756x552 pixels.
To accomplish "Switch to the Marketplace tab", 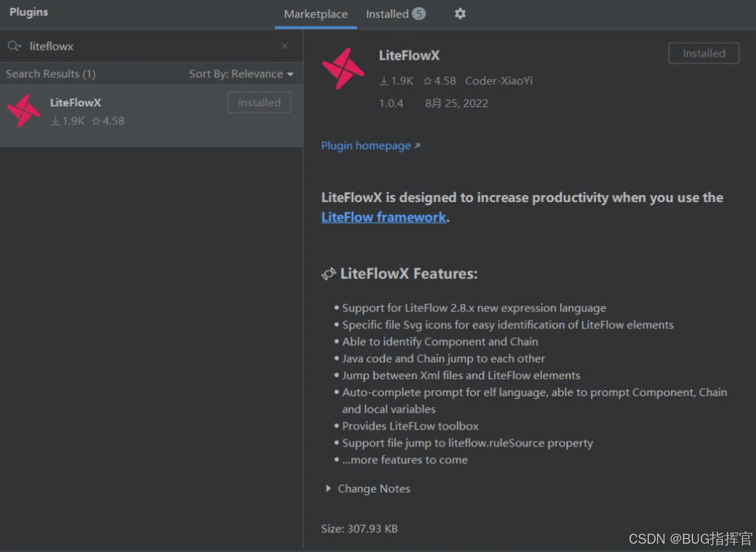I will coord(316,14).
